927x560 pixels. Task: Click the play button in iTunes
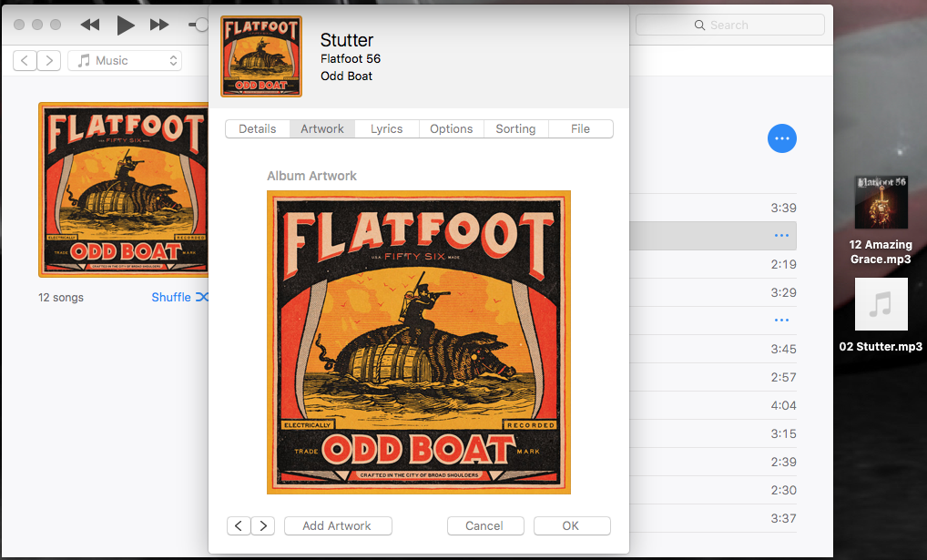pos(126,25)
